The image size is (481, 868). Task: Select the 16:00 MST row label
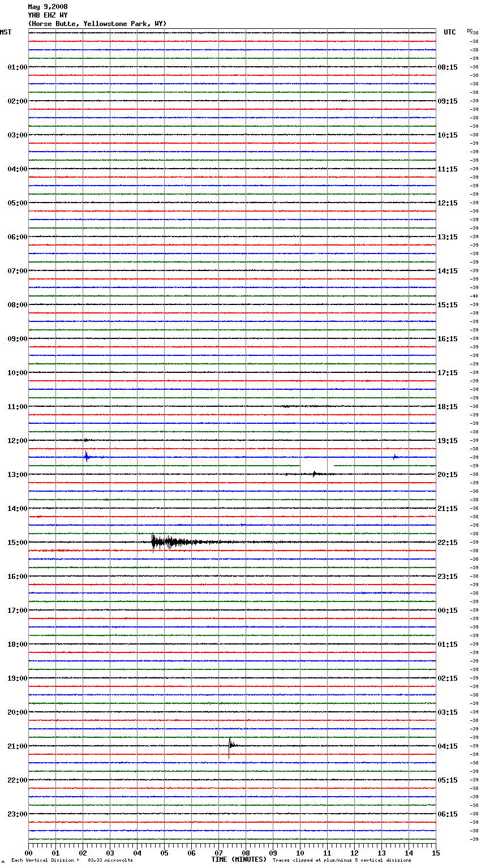coord(18,577)
